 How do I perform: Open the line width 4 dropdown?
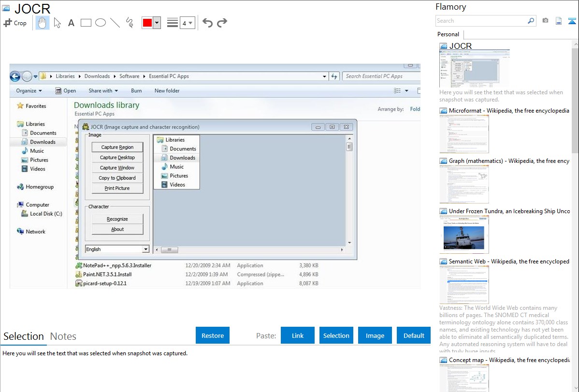(x=187, y=23)
